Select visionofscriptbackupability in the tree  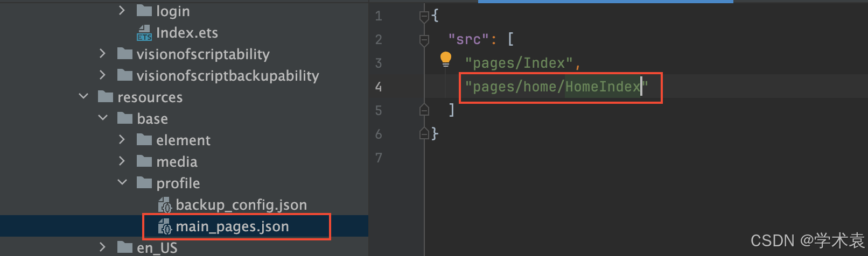tap(228, 75)
